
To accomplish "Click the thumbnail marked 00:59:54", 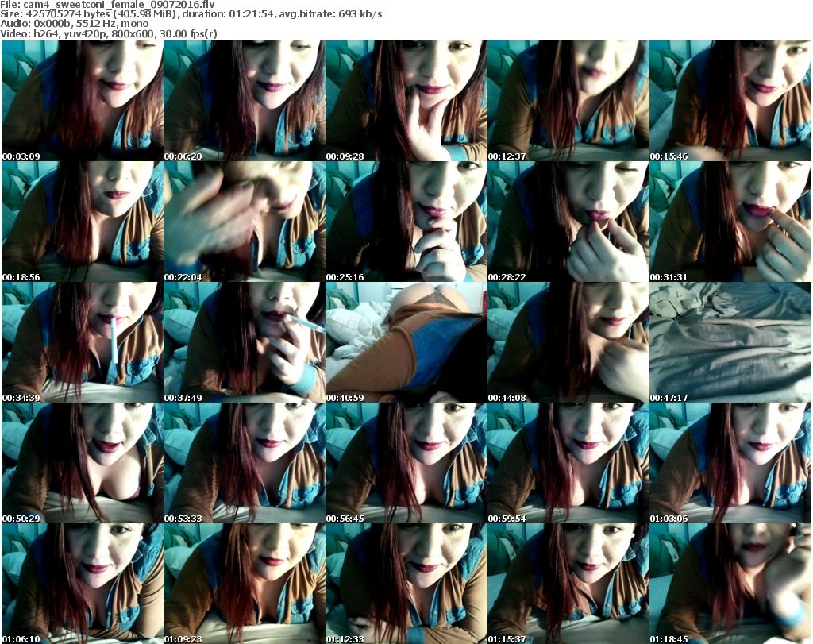I will pyautogui.click(x=568, y=463).
